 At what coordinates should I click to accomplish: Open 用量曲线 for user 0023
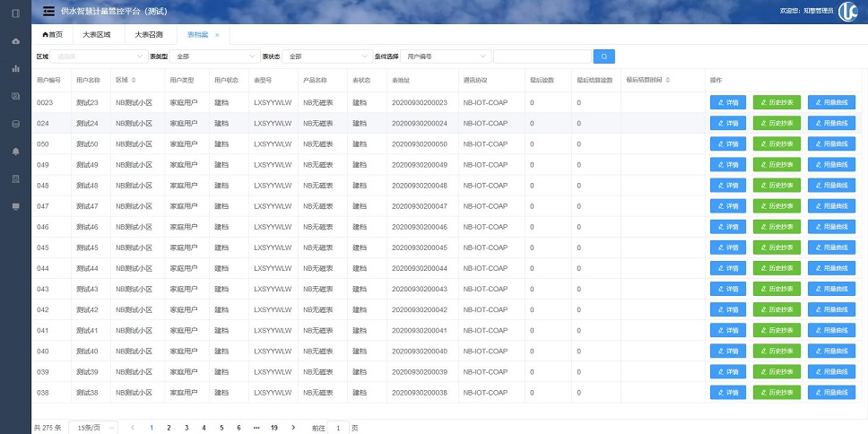coord(831,102)
